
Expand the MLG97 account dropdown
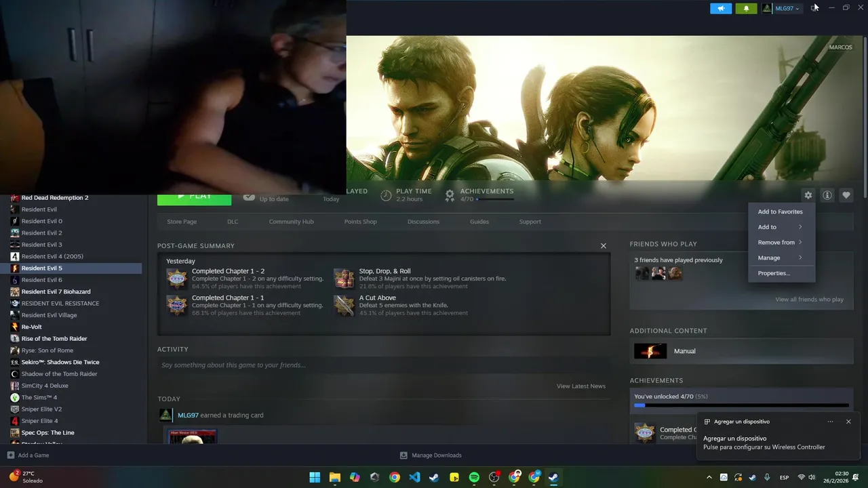(x=781, y=8)
